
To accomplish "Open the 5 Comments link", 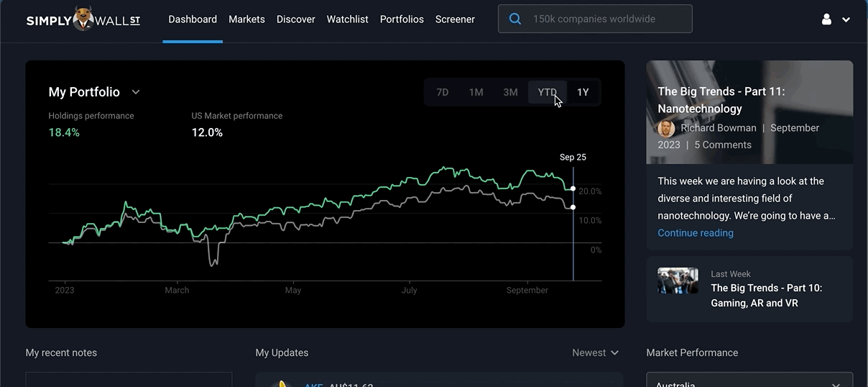I will point(723,145).
